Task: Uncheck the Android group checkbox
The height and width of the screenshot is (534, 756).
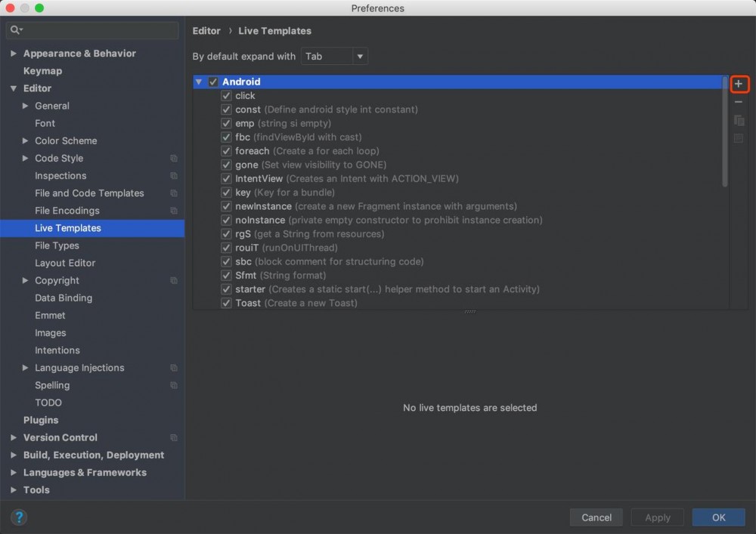Action: [x=213, y=82]
